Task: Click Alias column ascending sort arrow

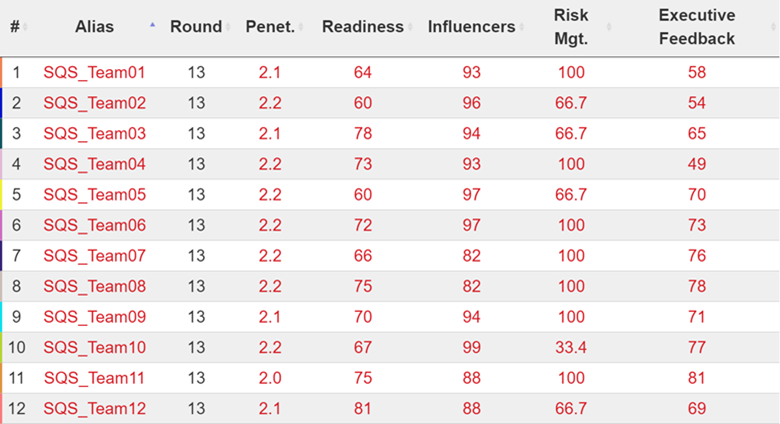Action: [x=153, y=25]
